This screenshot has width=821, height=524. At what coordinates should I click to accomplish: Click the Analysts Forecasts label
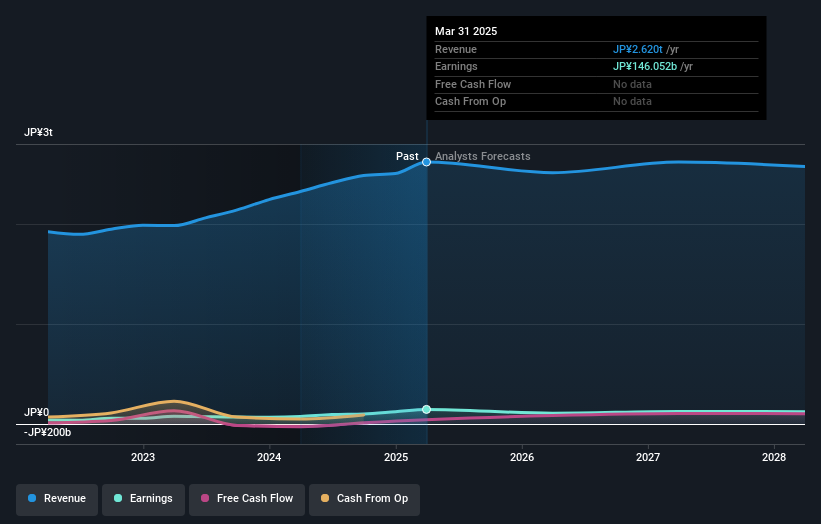click(483, 157)
